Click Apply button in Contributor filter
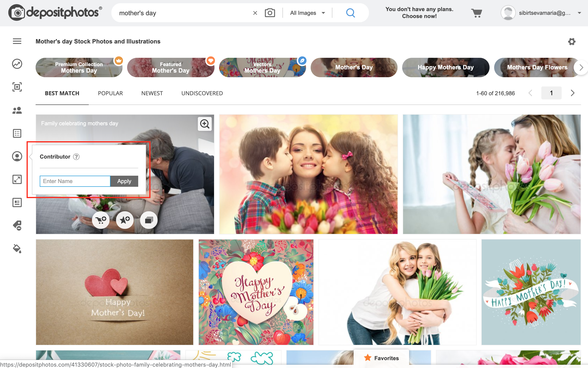The image size is (588, 368). (124, 181)
